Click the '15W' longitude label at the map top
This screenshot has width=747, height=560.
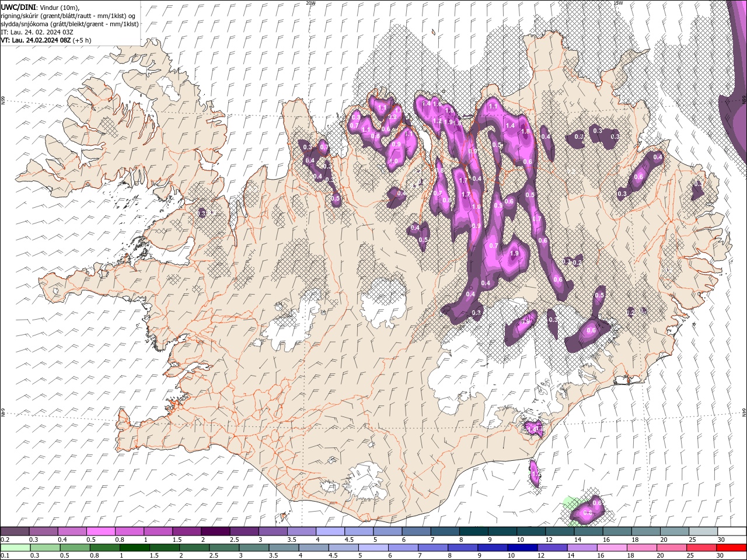(x=618, y=3)
